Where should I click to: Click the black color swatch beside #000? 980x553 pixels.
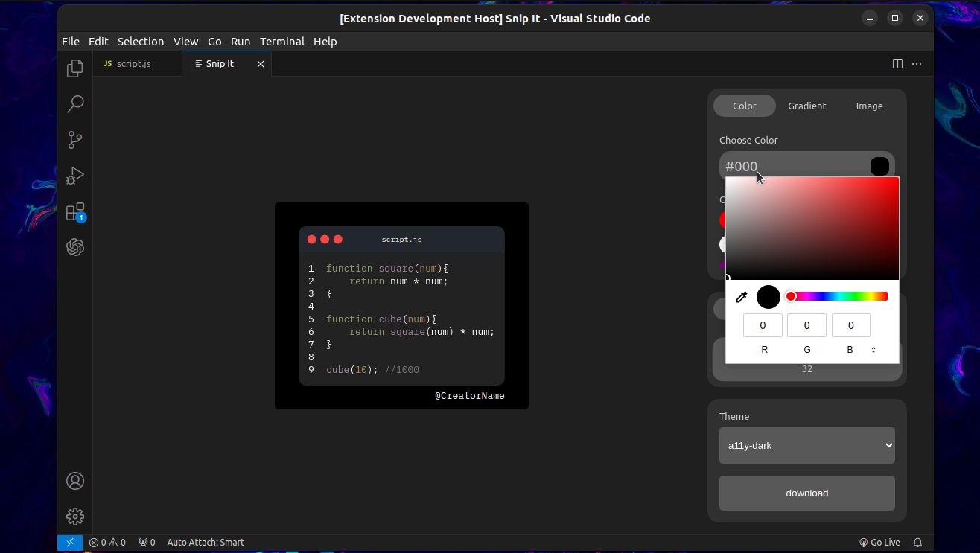click(879, 166)
